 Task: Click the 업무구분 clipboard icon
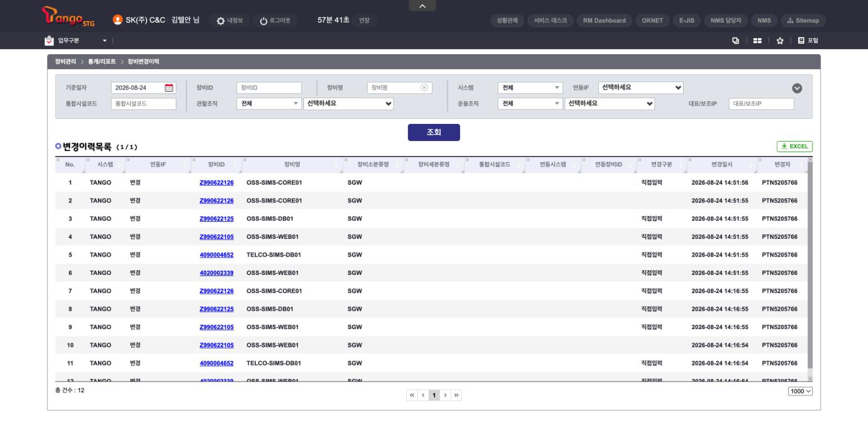pos(49,40)
